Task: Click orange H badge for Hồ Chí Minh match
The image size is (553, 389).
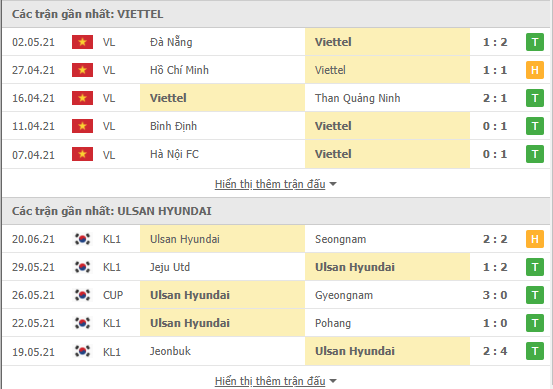Action: 535,70
